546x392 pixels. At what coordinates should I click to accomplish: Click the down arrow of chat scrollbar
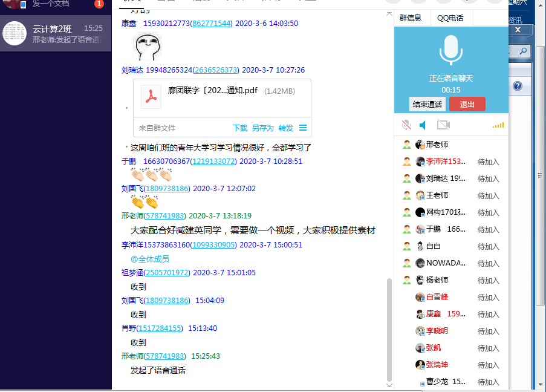pos(389,385)
